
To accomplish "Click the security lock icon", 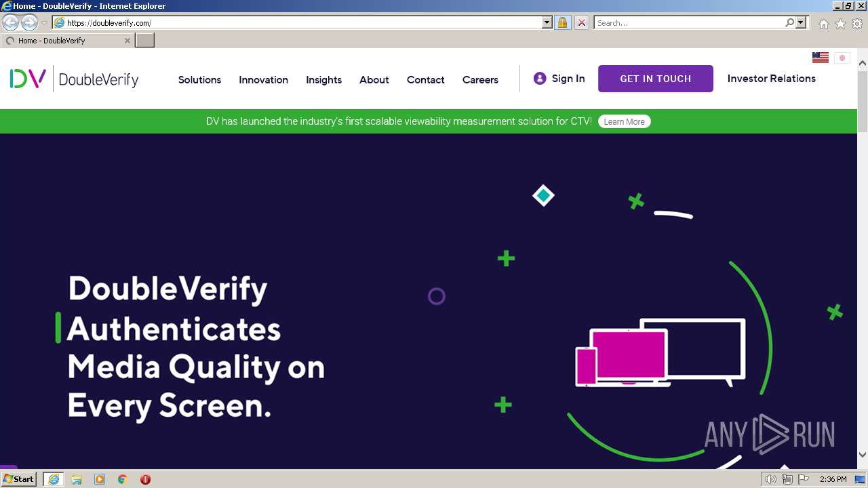I will [x=562, y=23].
